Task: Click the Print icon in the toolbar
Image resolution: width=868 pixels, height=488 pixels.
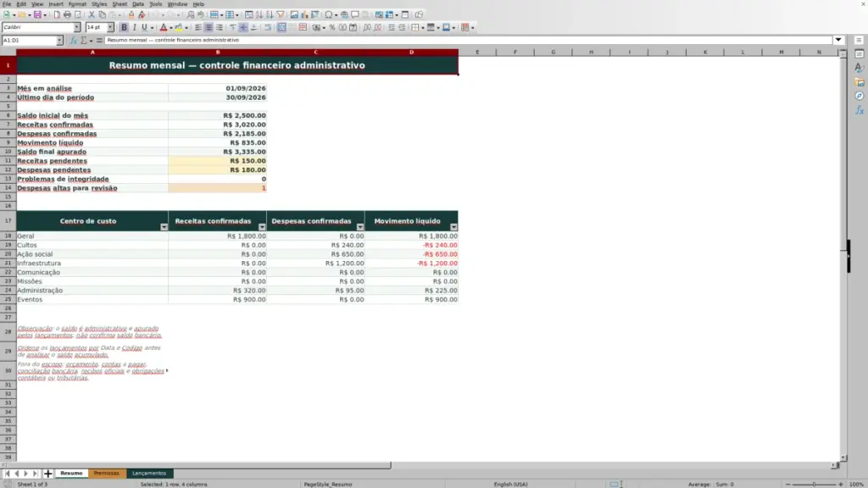Action: [67, 15]
